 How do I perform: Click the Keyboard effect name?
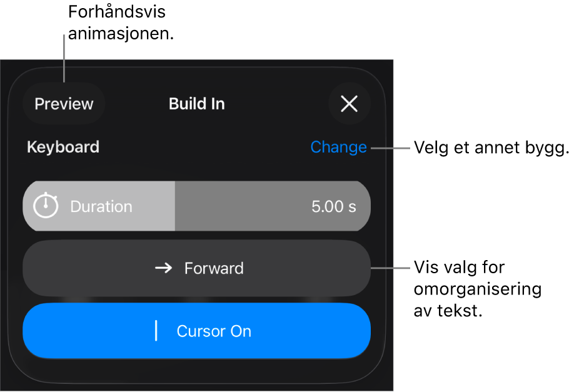(x=63, y=148)
